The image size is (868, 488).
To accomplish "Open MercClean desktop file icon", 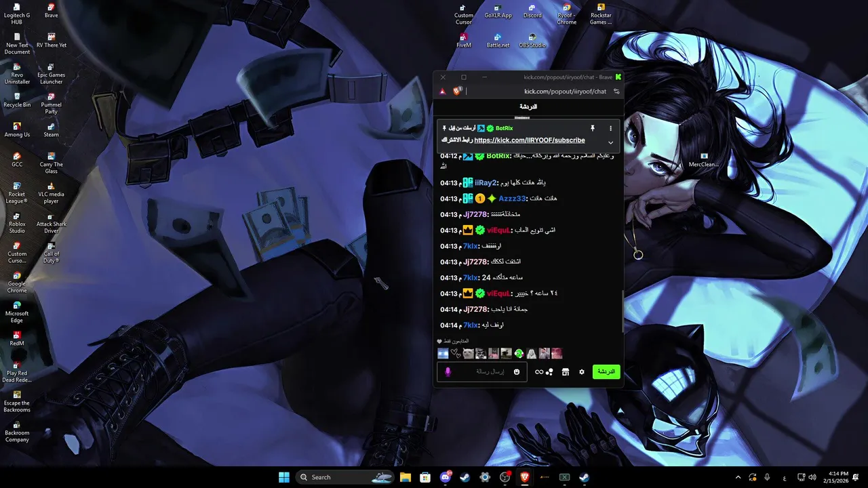I will (x=703, y=160).
